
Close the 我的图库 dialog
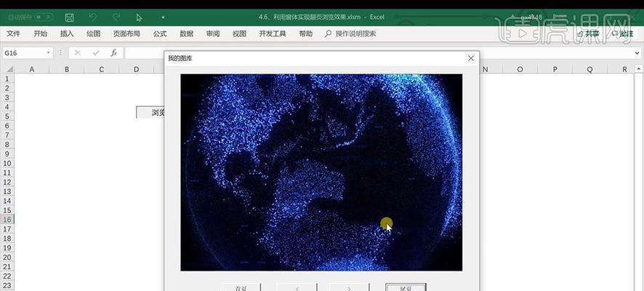[x=471, y=58]
